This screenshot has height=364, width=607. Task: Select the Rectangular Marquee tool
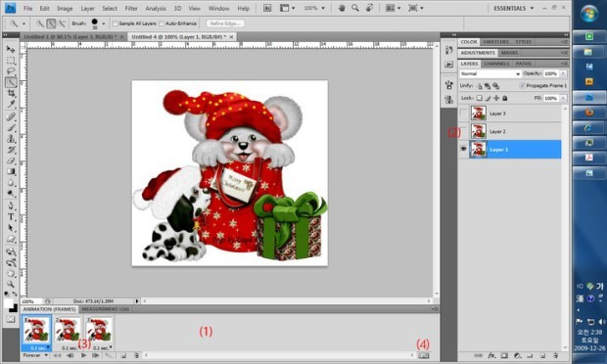click(x=11, y=61)
